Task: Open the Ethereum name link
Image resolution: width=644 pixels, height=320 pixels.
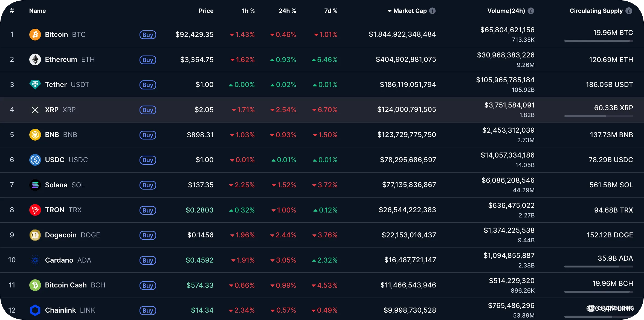Action: click(61, 59)
